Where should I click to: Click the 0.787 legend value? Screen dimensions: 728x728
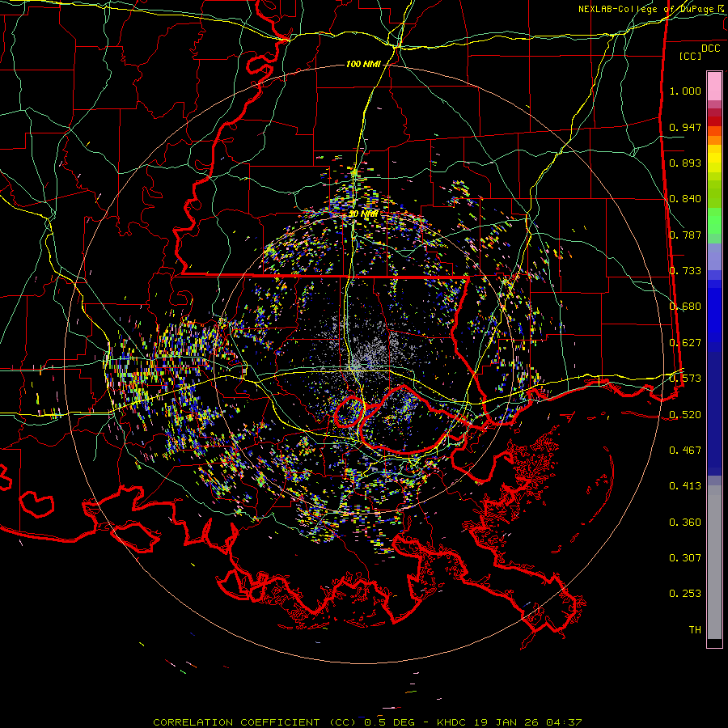coord(685,235)
